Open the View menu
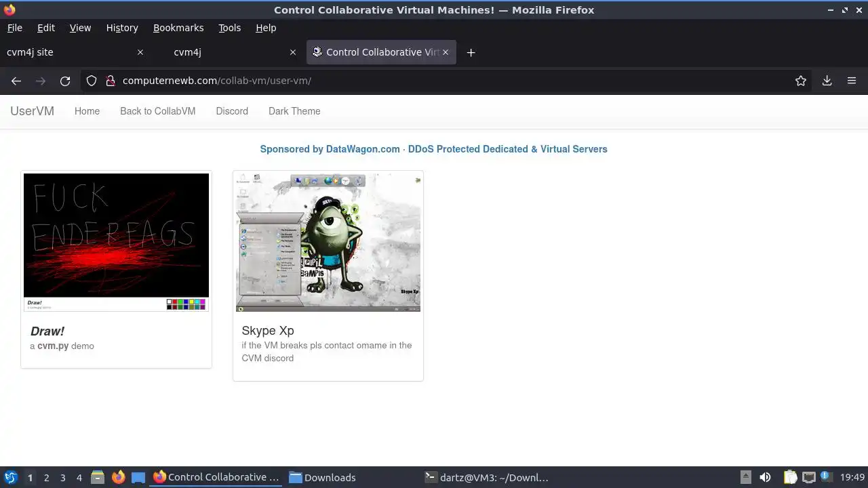868x488 pixels. [80, 28]
